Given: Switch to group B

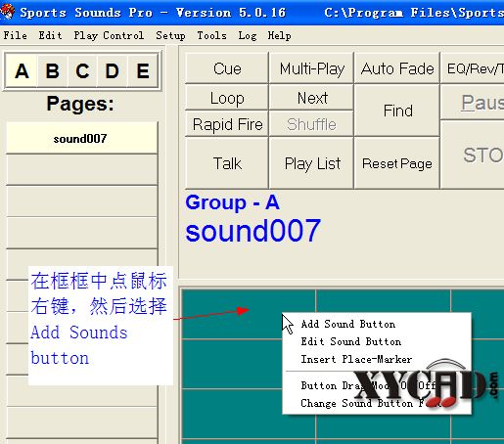Looking at the screenshot, I should 52,70.
